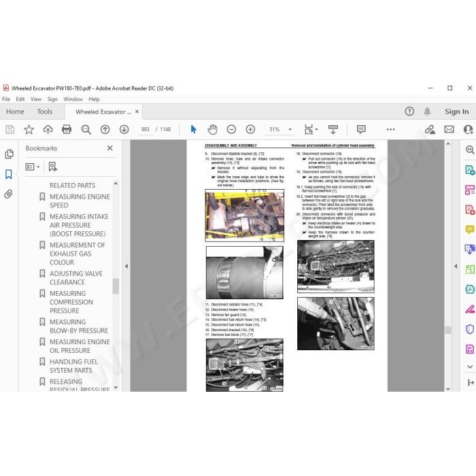Open MEASURING ENGINE SPEED bookmark
This screenshot has height=476, width=476.
[x=80, y=201]
